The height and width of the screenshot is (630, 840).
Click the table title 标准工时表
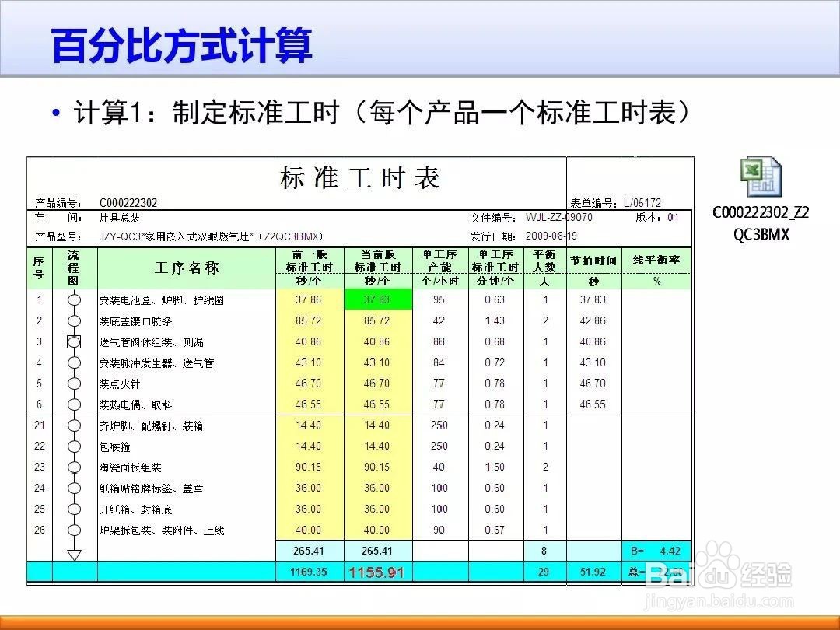(x=359, y=177)
